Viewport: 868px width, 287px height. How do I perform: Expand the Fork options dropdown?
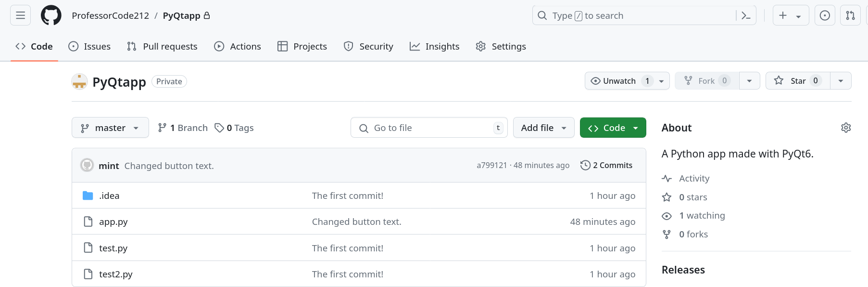(749, 81)
